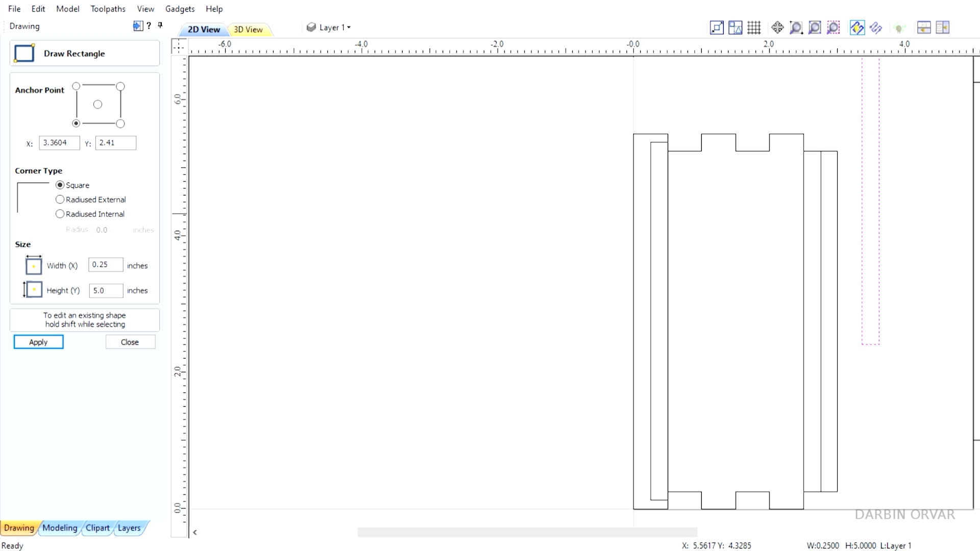Collapse the left panel with the chevron
The height and width of the screenshot is (551, 980).
(194, 532)
